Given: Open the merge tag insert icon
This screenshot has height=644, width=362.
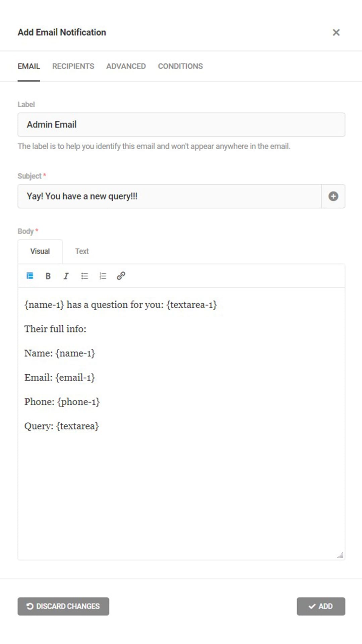Looking at the screenshot, I should [29, 276].
